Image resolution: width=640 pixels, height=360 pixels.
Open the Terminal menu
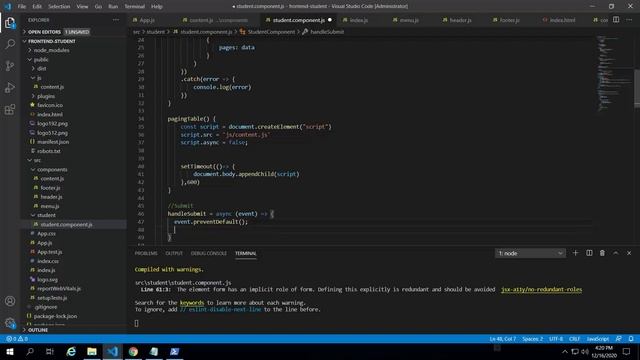point(135,6)
